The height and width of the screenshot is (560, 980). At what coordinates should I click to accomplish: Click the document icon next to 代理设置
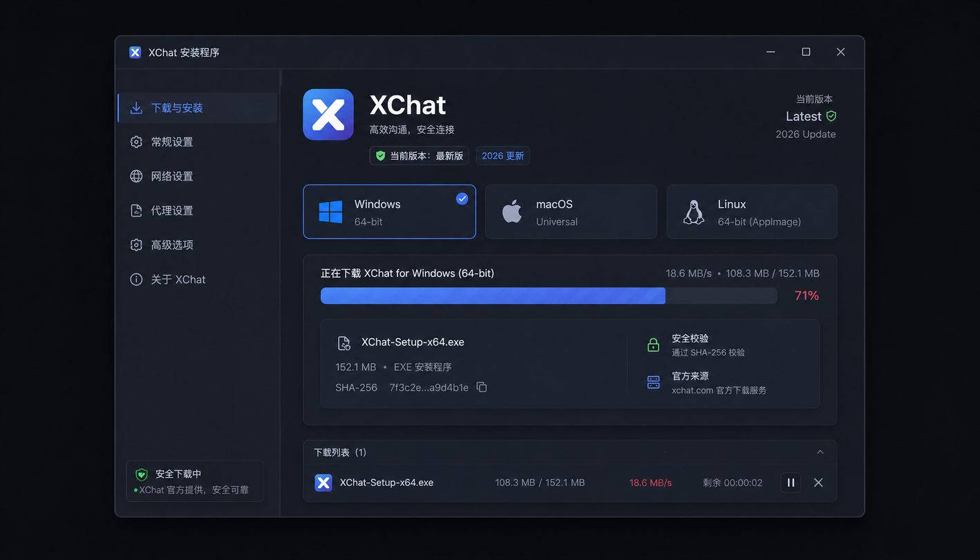[136, 210]
